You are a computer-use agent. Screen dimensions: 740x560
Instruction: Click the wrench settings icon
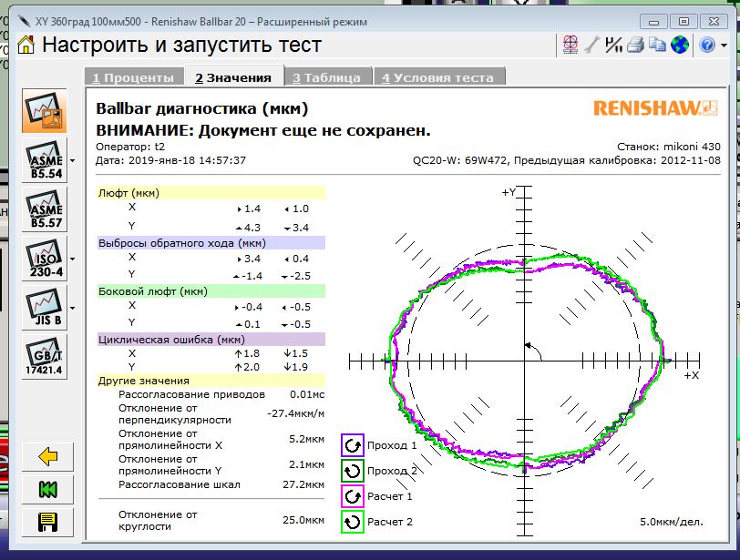click(x=591, y=45)
